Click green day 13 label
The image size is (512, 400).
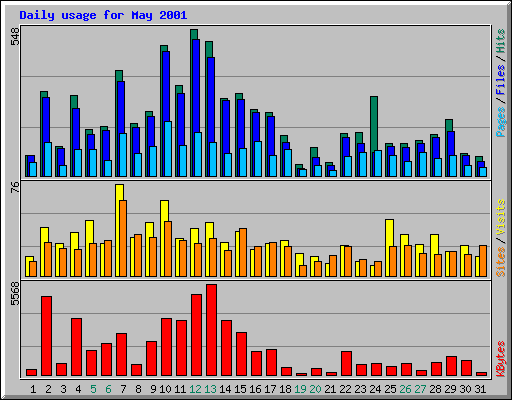pos(210,389)
